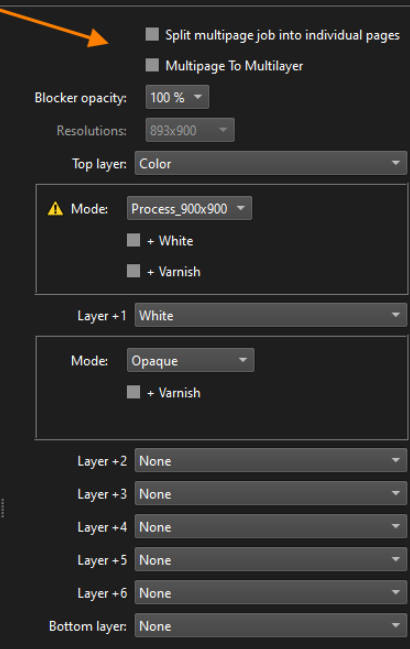Choose a value for Layer +4
The image size is (410, 649).
pyautogui.click(x=271, y=526)
